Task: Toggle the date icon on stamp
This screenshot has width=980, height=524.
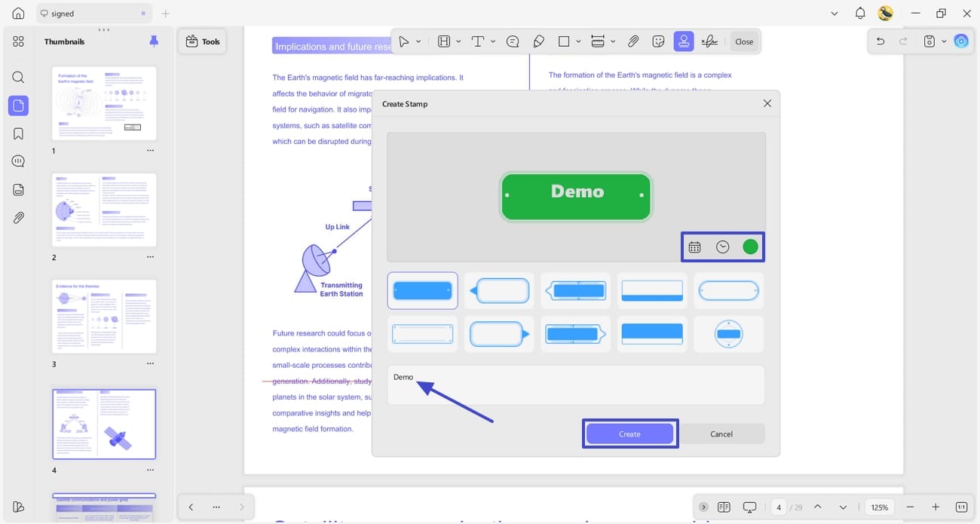Action: [695, 247]
